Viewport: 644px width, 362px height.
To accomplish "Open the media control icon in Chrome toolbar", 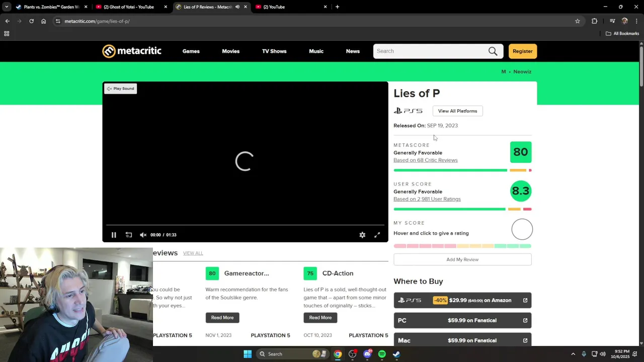I will pos(612,21).
